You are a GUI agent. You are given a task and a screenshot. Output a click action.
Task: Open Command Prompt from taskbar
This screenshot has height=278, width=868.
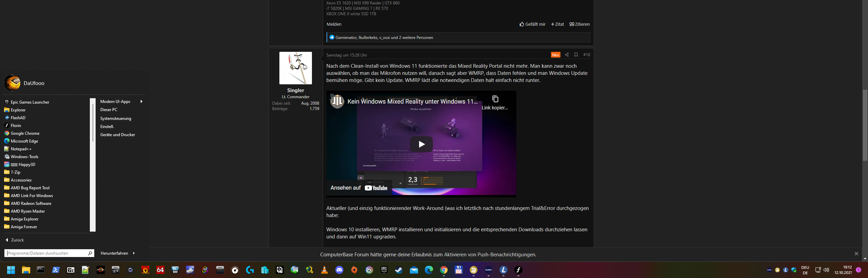(41, 270)
